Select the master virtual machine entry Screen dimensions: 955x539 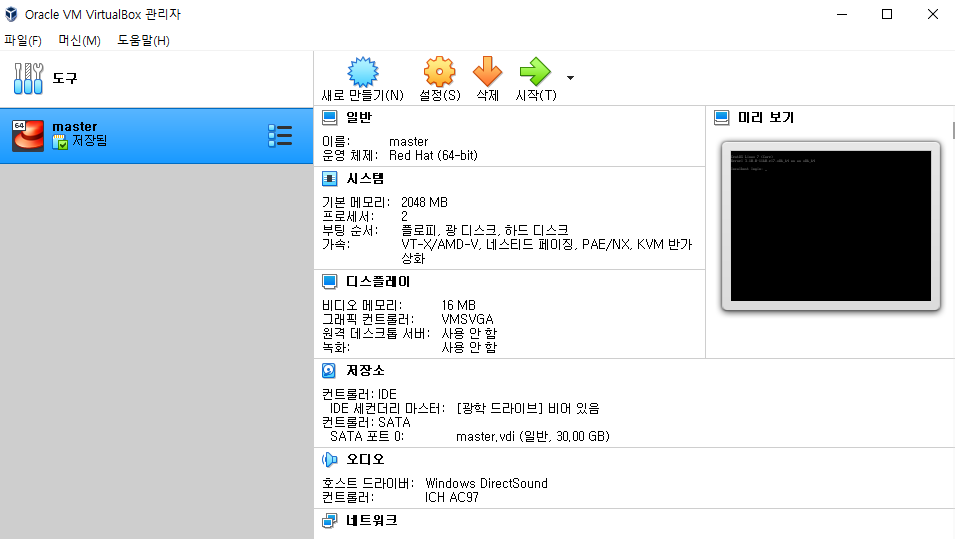coord(157,136)
